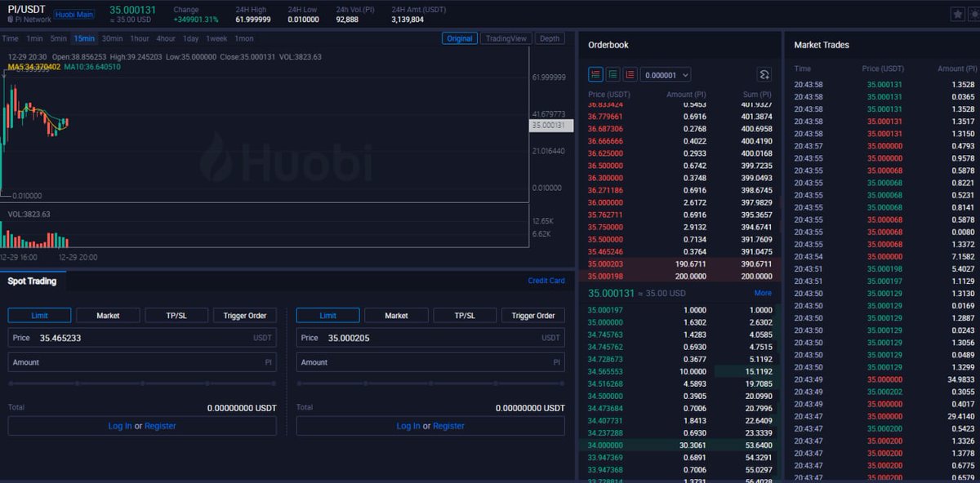Viewport: 980px width, 483px height.
Task: Switch chart to 1mon interval
Action: (x=243, y=38)
